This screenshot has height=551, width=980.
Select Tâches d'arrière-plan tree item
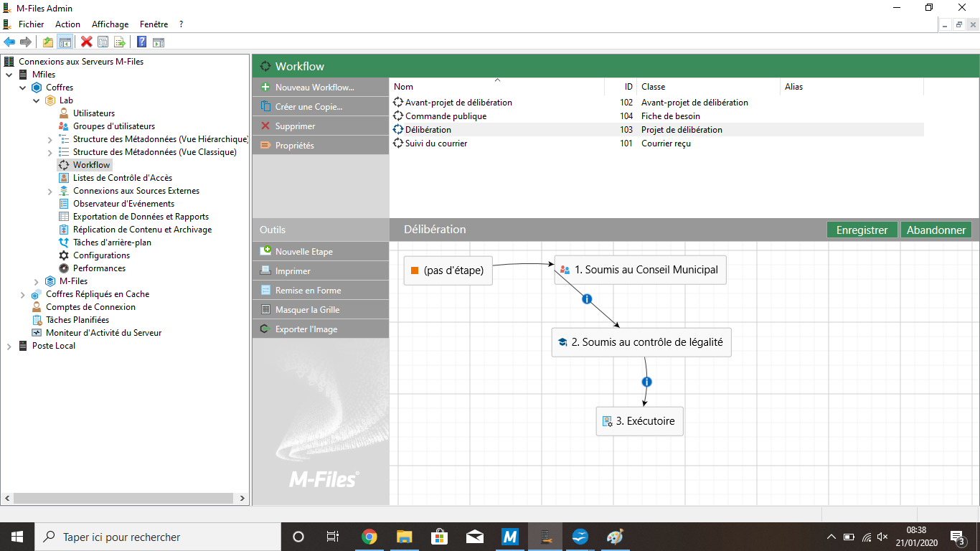click(112, 242)
